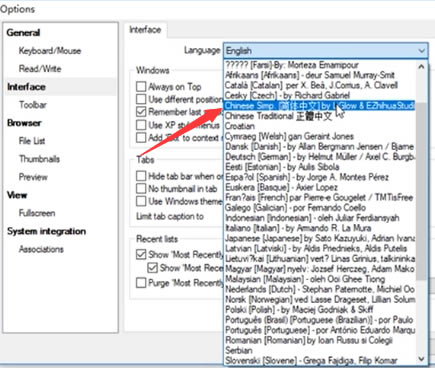The height and width of the screenshot is (368, 435).
Task: Open the Interface tab
Action: tap(145, 30)
